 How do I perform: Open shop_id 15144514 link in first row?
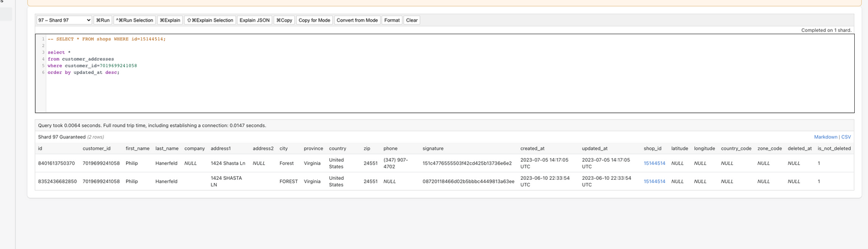tap(654, 164)
